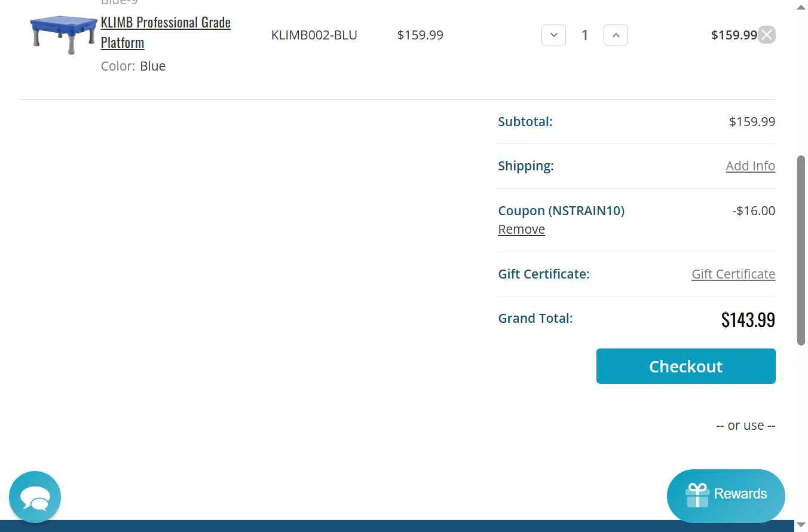
Task: Click the Color: Blue option text
Action: click(133, 66)
